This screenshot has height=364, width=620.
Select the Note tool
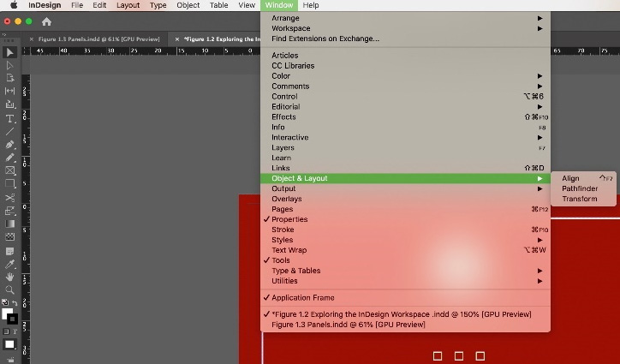(x=10, y=251)
